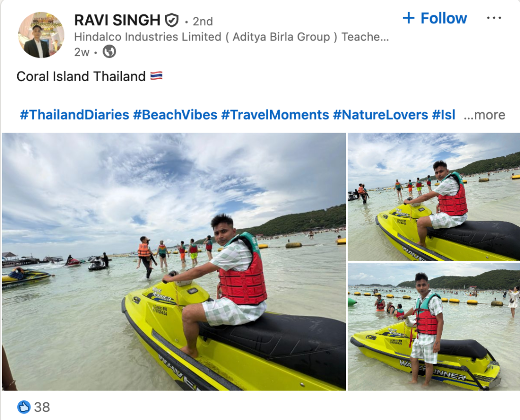This screenshot has height=420, width=520.
Task: Open the top-right jet ski photo
Action: pos(434,197)
